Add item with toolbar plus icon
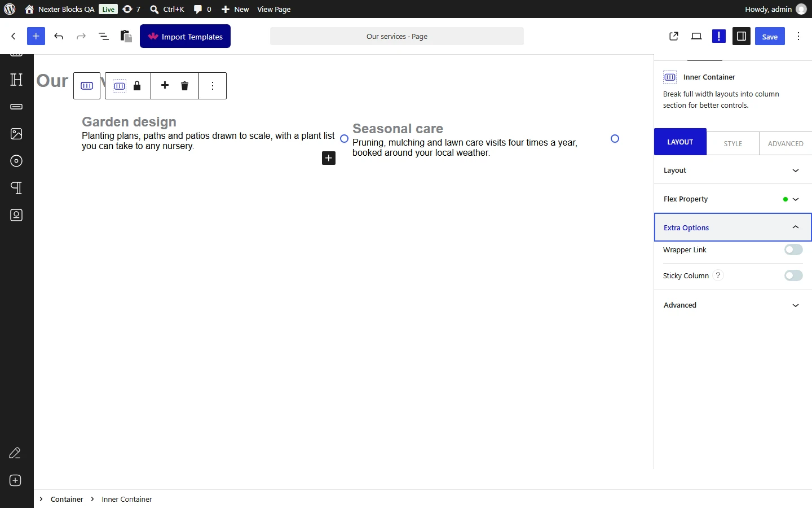Viewport: 812px width, 508px height. tap(165, 85)
